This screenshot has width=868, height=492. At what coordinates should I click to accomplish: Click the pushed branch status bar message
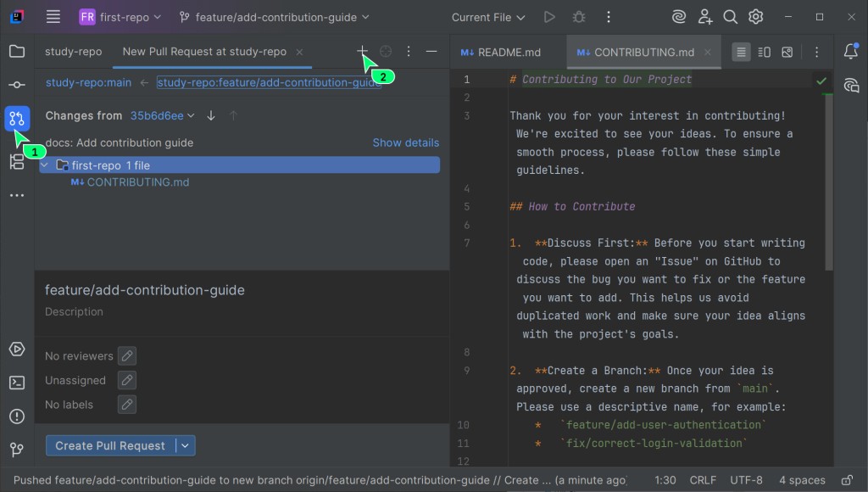[x=320, y=480]
